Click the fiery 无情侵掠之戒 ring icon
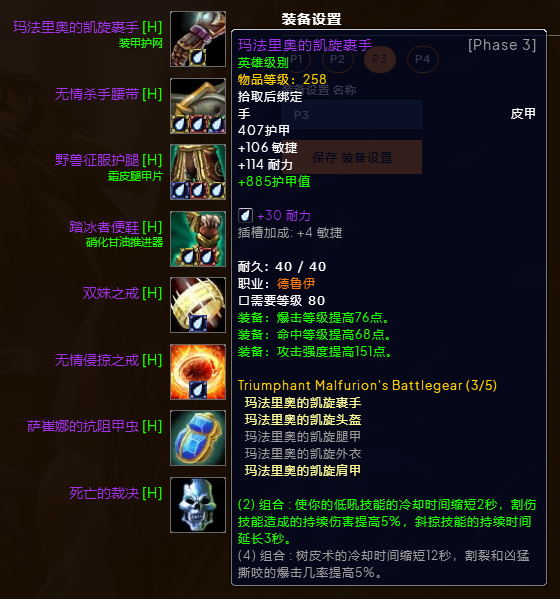The height and width of the screenshot is (599, 560). [198, 372]
